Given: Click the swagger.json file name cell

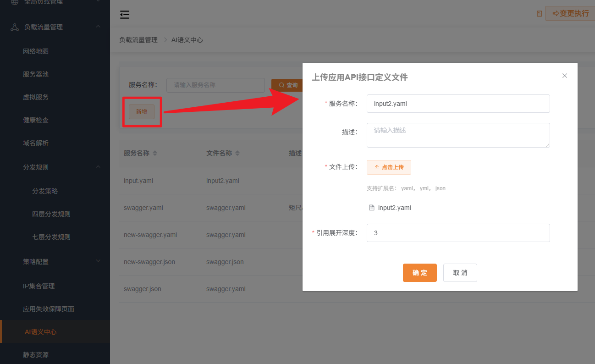Looking at the screenshot, I should pyautogui.click(x=225, y=262).
